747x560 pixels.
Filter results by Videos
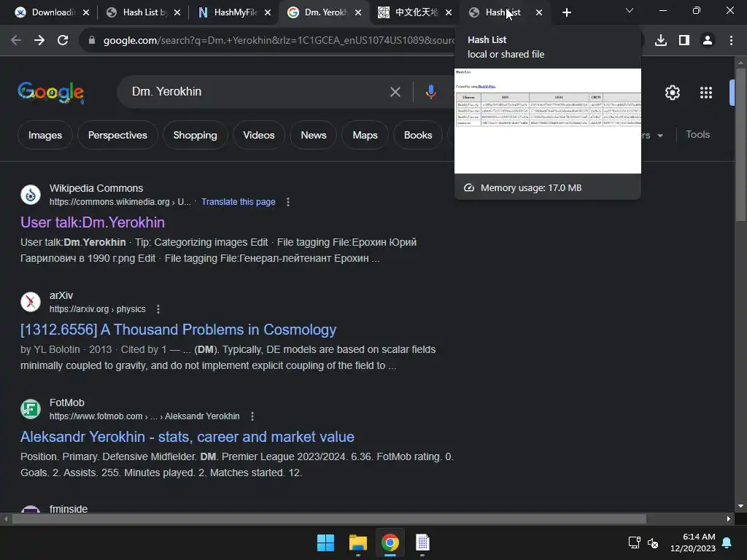click(x=259, y=135)
